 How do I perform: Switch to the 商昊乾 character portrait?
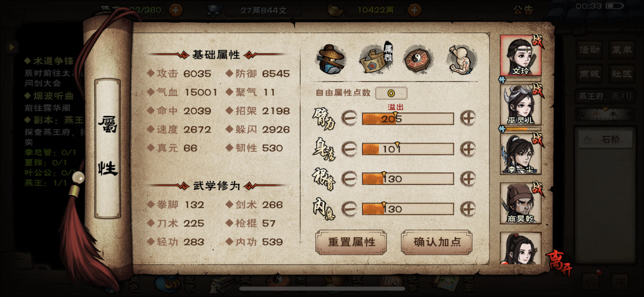[x=520, y=203]
